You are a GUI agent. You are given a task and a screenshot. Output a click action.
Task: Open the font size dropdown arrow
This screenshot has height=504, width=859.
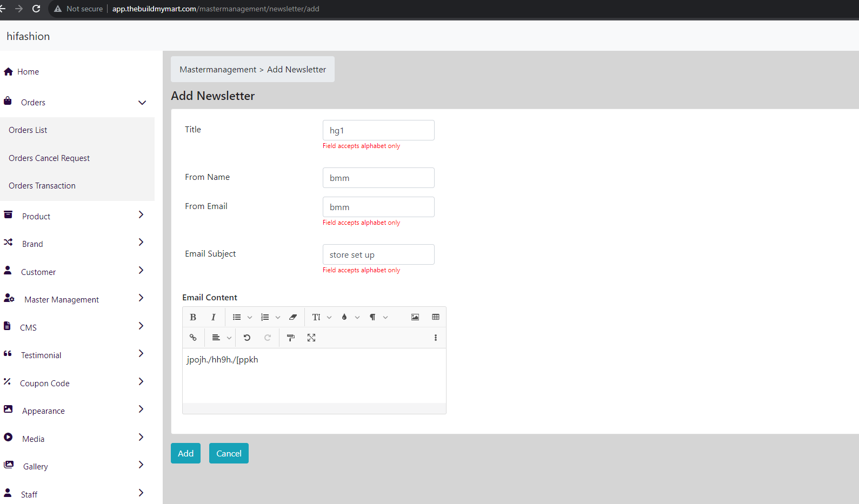tap(329, 318)
